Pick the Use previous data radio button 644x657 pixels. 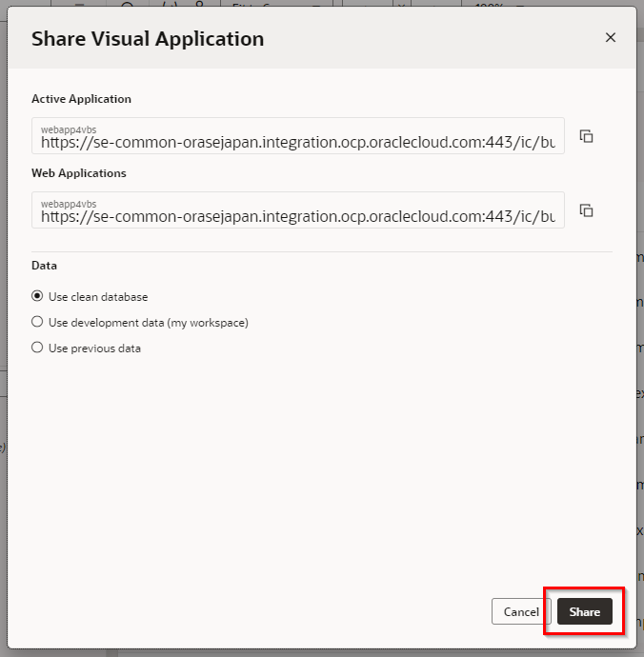[x=38, y=348]
